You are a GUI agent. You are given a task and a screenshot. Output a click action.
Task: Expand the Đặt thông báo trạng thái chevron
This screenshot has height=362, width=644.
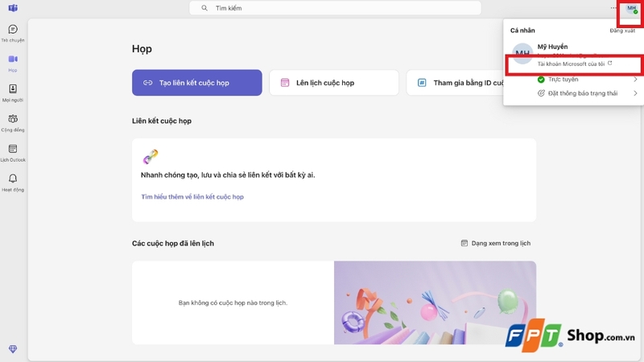pos(635,93)
